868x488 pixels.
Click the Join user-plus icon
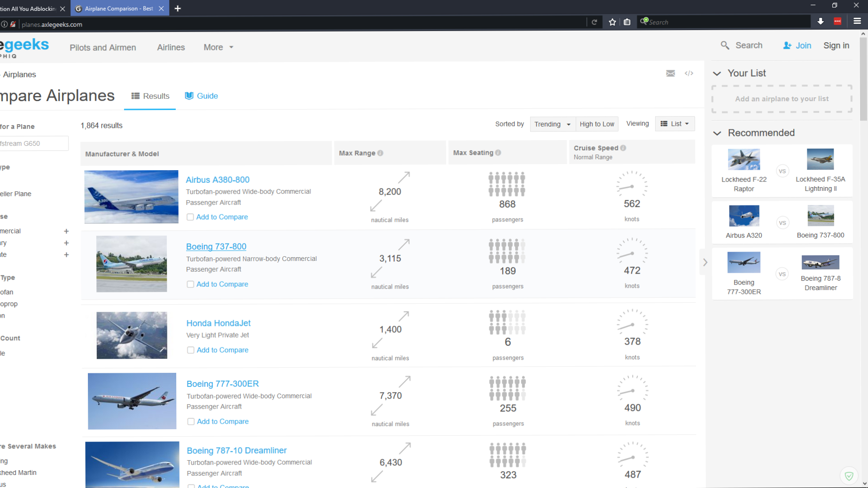click(787, 46)
